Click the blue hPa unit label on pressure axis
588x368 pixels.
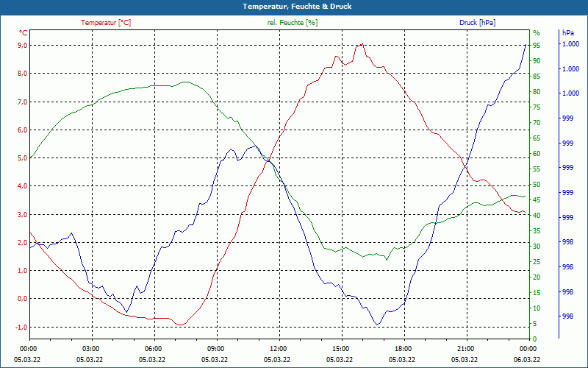tap(568, 33)
